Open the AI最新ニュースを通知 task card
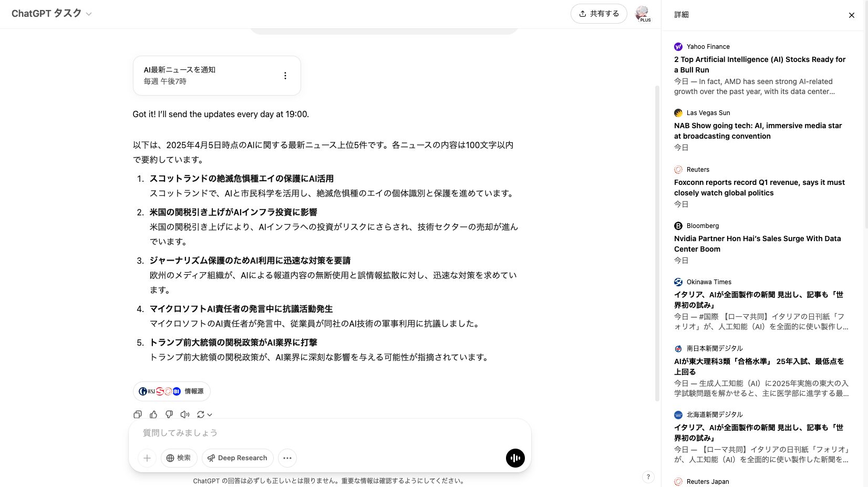This screenshot has width=868, height=487. [216, 76]
